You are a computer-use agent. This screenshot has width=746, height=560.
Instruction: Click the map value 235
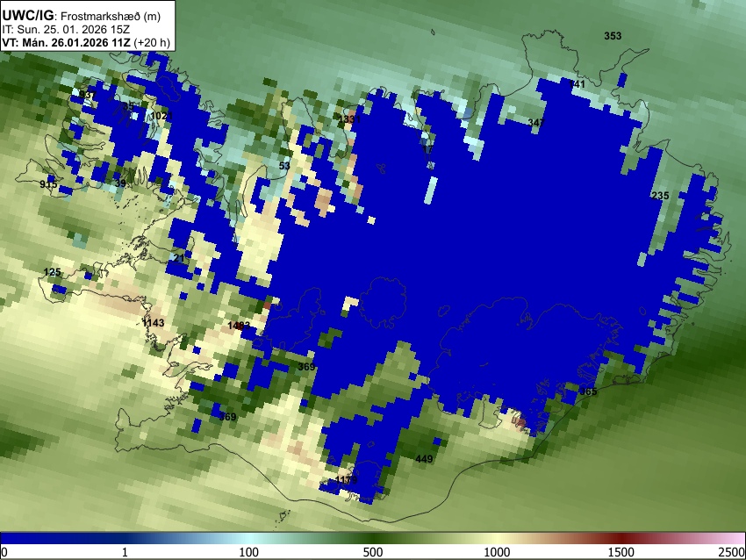pyautogui.click(x=660, y=195)
